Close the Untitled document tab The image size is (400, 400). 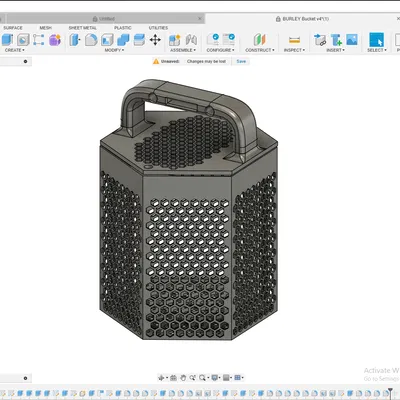pos(200,19)
